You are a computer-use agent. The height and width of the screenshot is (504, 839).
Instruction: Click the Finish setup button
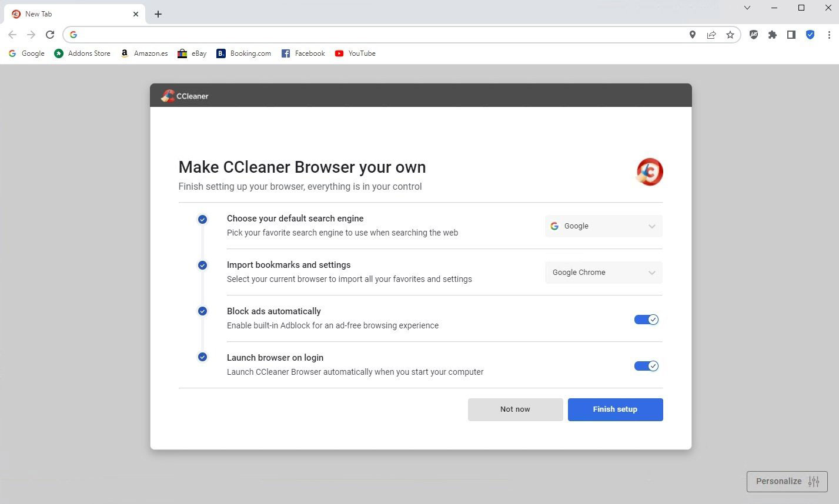615,409
